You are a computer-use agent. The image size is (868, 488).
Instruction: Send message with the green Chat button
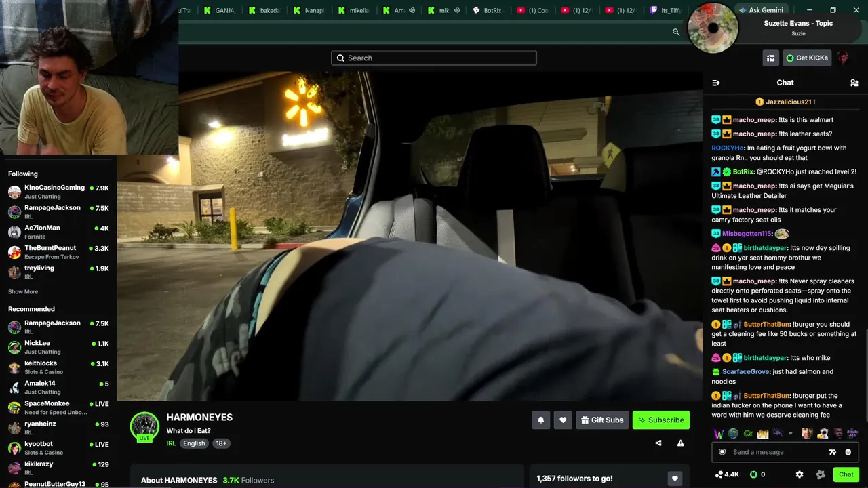pos(846,474)
